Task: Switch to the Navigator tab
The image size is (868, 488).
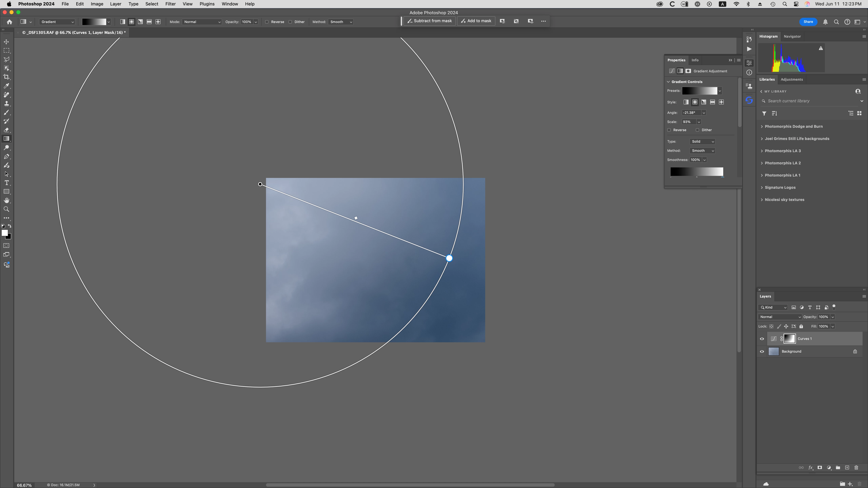Action: 792,36
